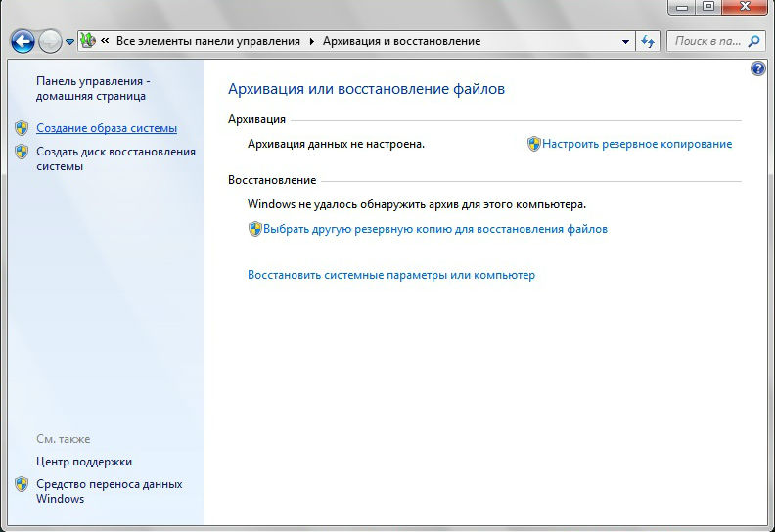Click shield icon beside 'Настроить резервное копирование'
775x532 pixels.
click(533, 144)
